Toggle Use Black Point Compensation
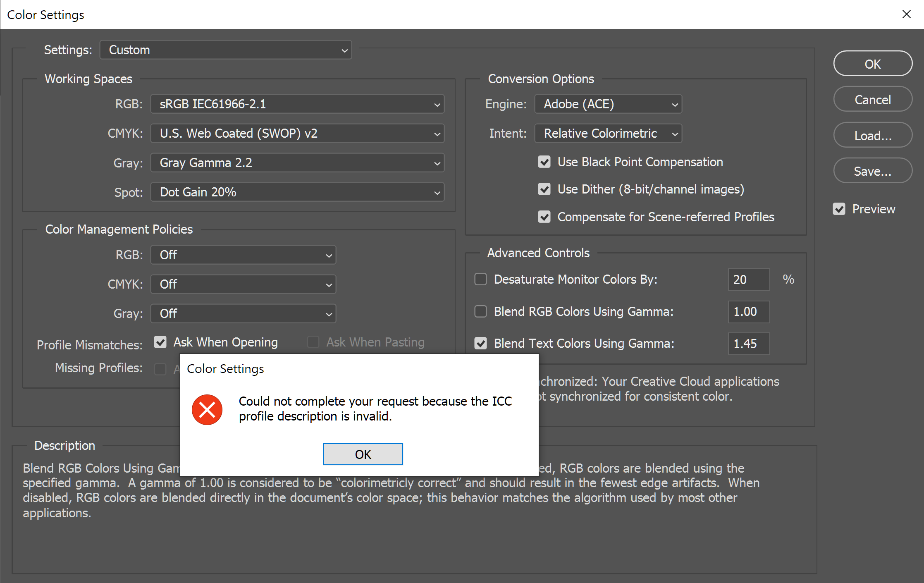This screenshot has height=583, width=924. tap(544, 162)
